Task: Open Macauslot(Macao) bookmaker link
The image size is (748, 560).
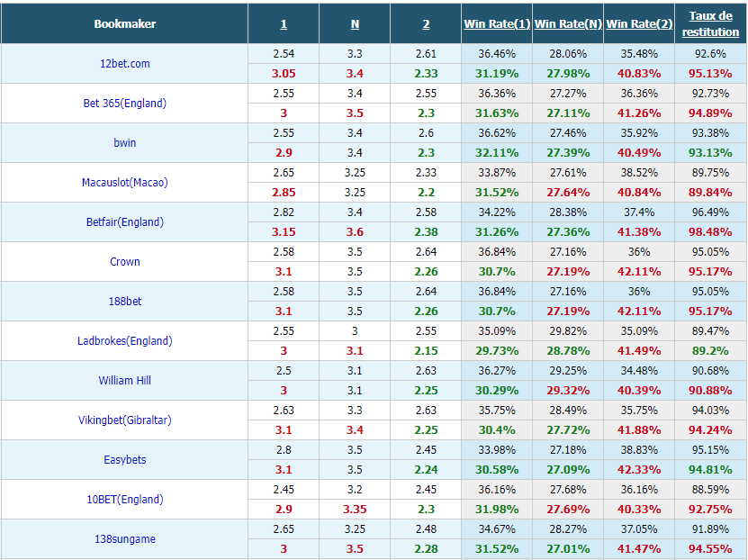Action: pyautogui.click(x=124, y=182)
